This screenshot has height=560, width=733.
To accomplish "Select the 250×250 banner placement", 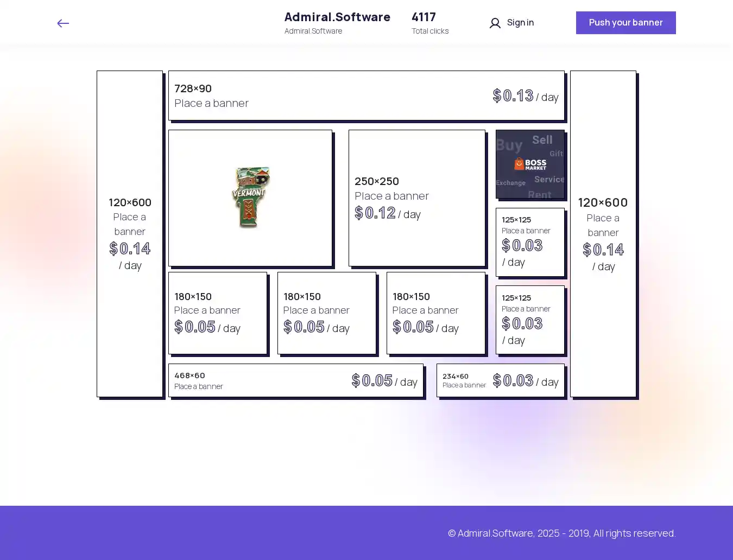I will [x=416, y=198].
